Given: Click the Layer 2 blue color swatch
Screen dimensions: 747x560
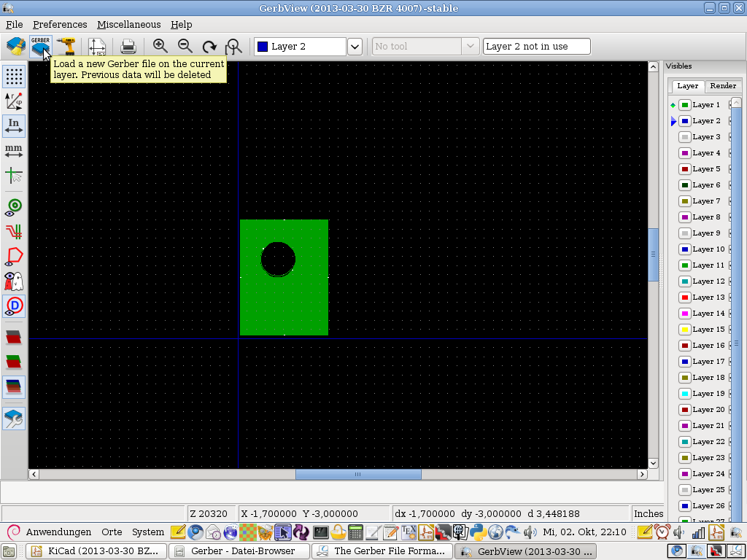Looking at the screenshot, I should (x=684, y=121).
